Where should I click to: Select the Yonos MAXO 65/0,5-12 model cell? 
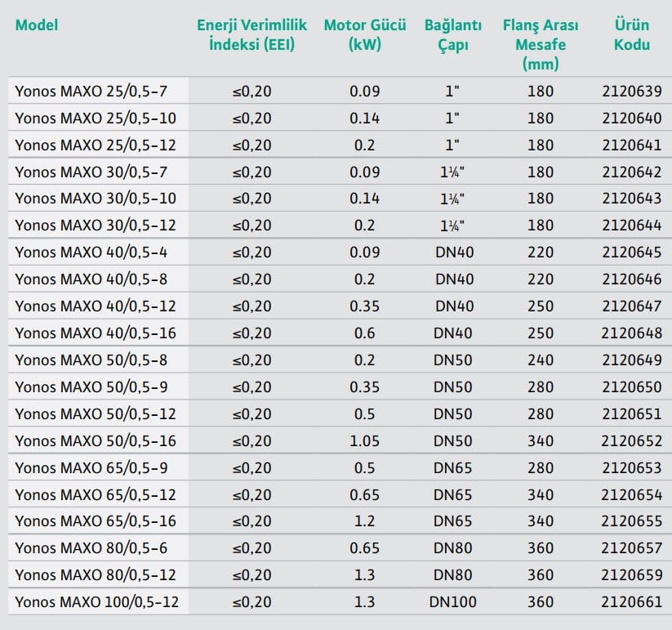click(98, 494)
